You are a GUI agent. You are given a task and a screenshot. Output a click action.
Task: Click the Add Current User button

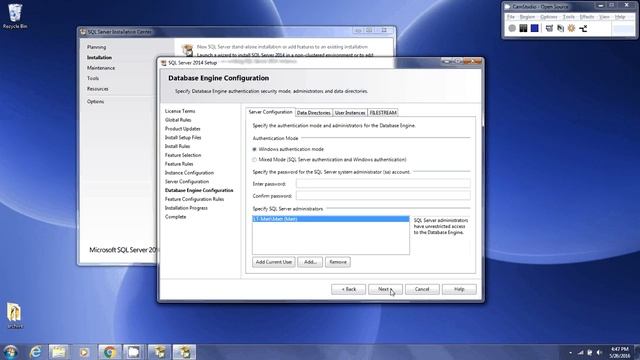273,262
